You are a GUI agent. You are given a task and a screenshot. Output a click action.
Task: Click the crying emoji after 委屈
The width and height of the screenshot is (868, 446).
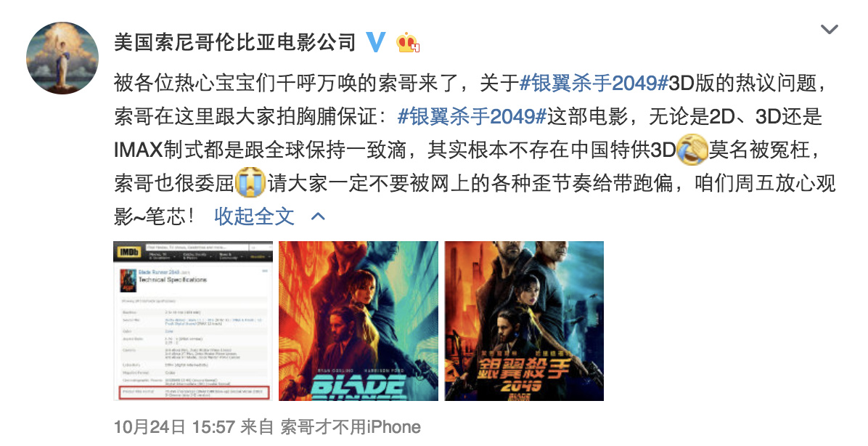[x=250, y=183]
